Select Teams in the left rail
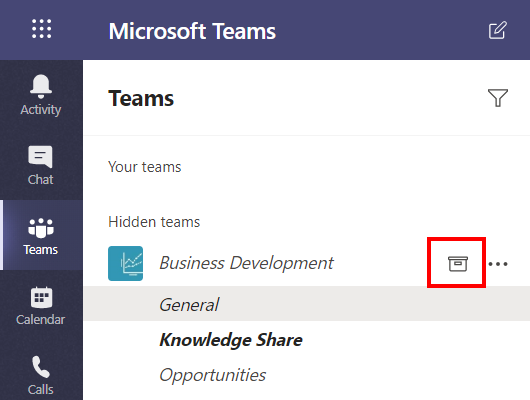Viewport: 530px width, 400px height. tap(41, 235)
